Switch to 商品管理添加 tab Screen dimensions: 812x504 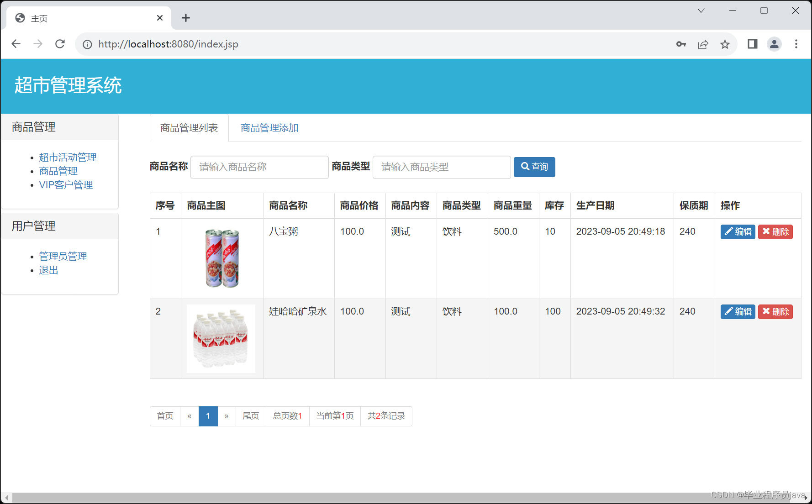(269, 128)
